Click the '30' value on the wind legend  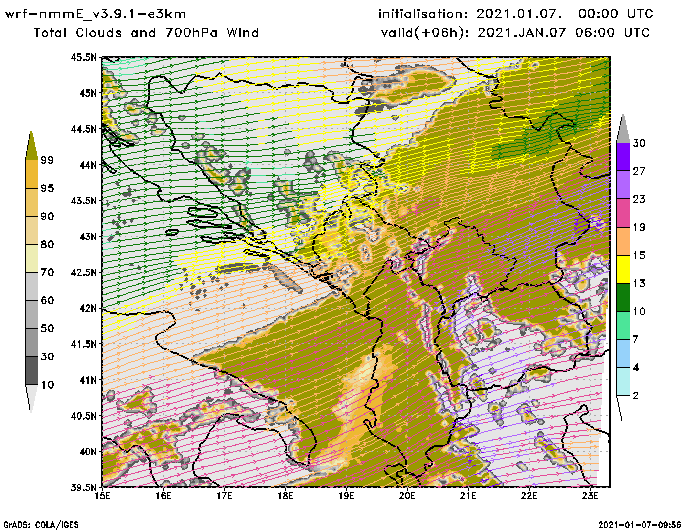pos(639,143)
